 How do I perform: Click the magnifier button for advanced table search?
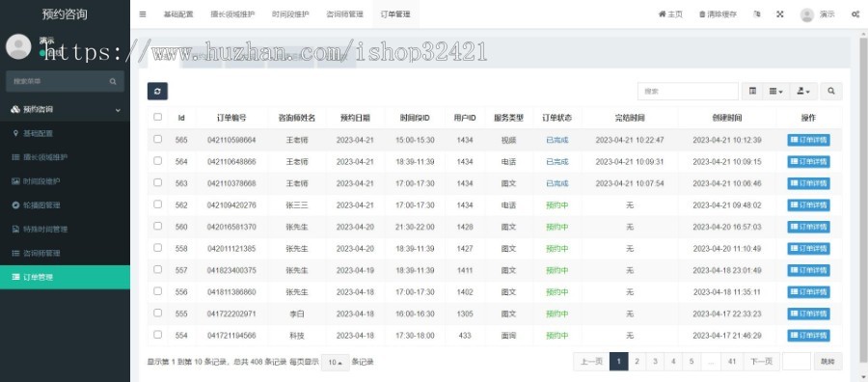tap(831, 92)
